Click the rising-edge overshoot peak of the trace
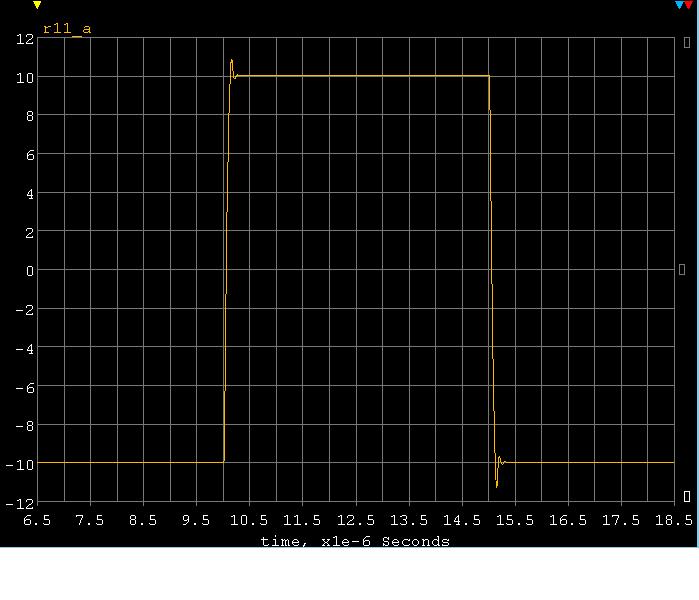699x600 pixels. pyautogui.click(x=231, y=61)
